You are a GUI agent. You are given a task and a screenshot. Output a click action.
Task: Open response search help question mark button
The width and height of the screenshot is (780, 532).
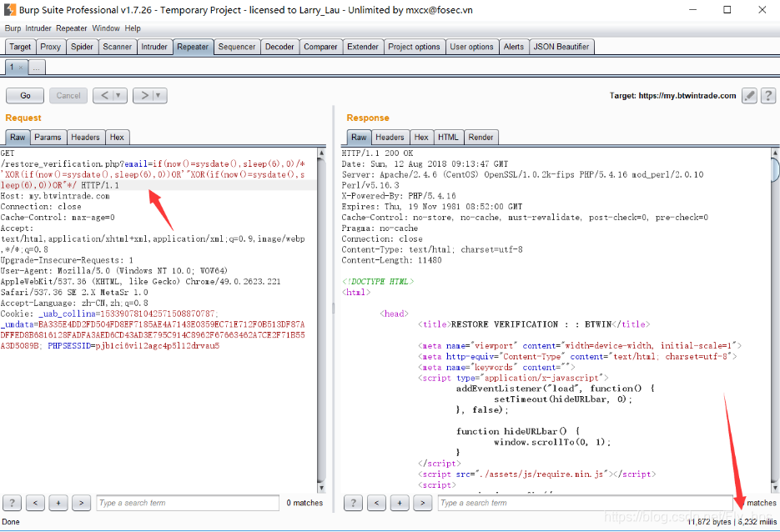coord(353,503)
